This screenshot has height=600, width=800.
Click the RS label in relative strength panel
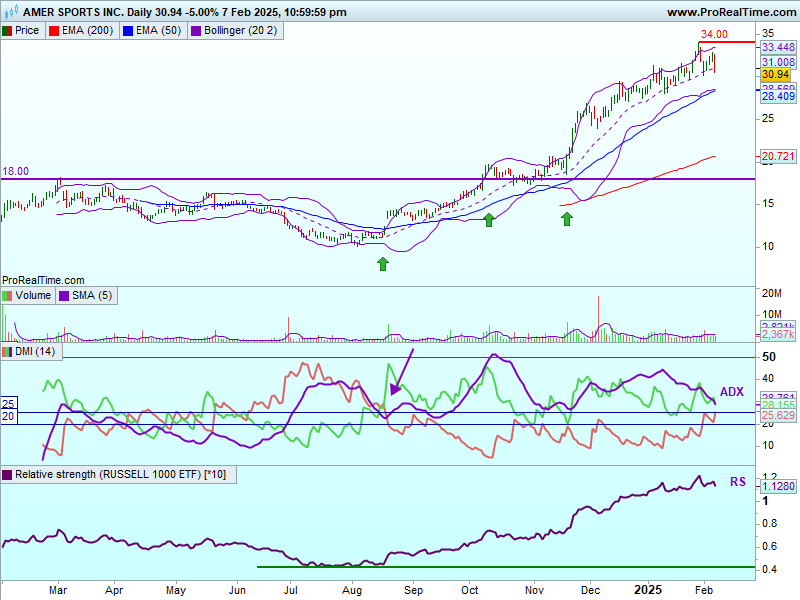pyautogui.click(x=737, y=482)
